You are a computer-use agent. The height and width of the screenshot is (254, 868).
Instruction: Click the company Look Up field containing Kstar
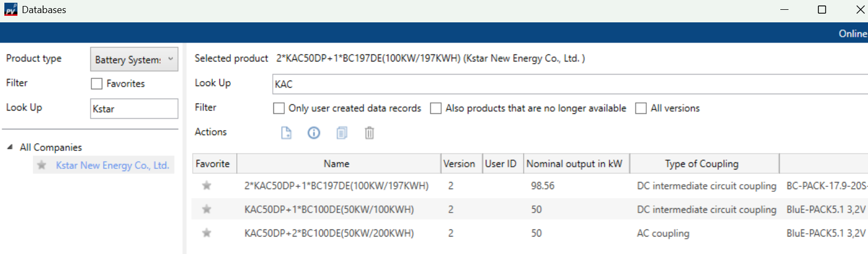point(134,108)
